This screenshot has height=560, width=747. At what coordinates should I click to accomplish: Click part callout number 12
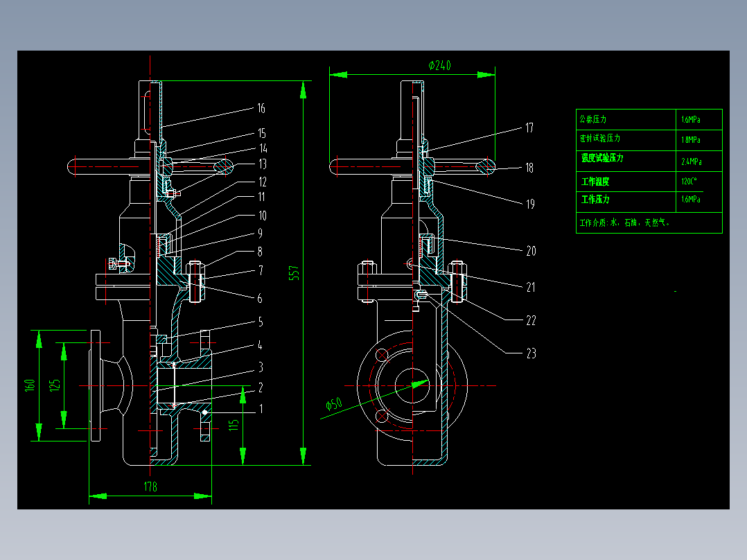point(263,182)
